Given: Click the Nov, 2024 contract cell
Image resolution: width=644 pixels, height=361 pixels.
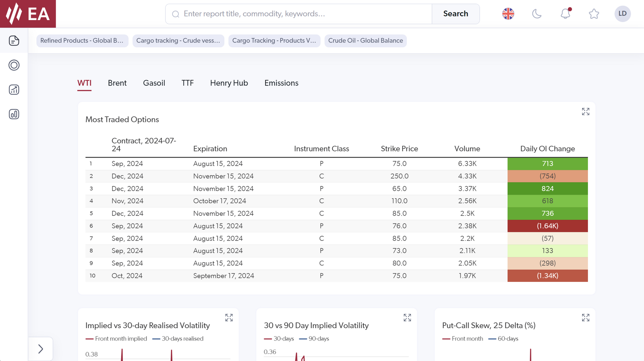Looking at the screenshot, I should tap(127, 201).
